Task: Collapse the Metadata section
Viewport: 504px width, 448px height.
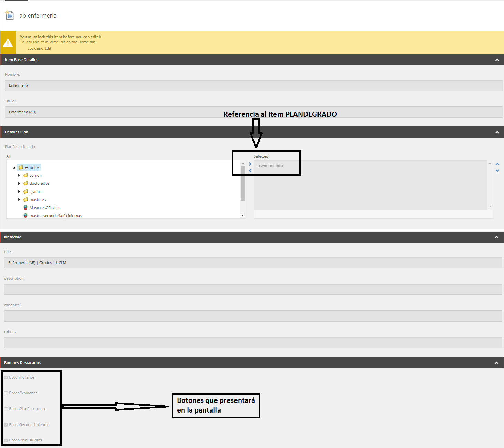Action: click(x=496, y=237)
